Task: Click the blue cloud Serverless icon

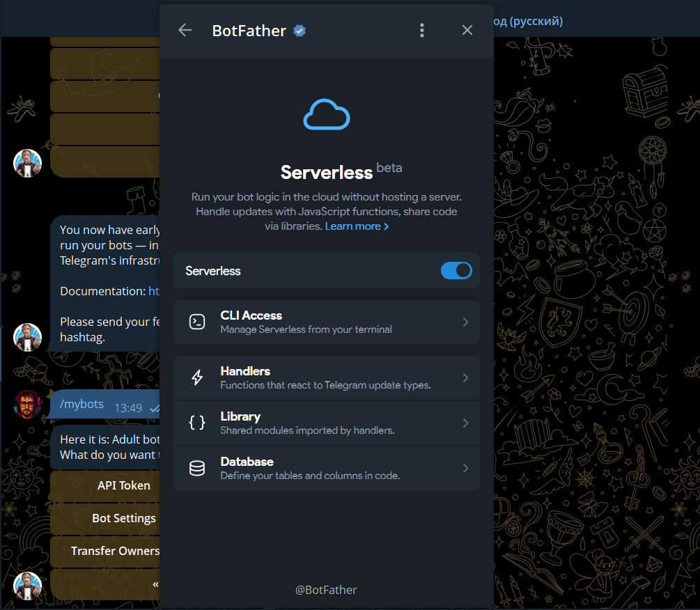Action: [x=327, y=115]
